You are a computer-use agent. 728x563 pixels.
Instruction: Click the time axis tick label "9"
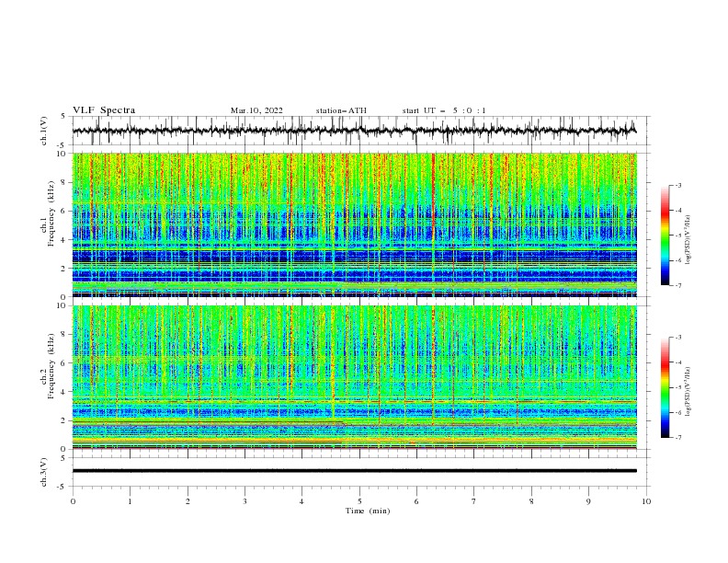(x=588, y=501)
